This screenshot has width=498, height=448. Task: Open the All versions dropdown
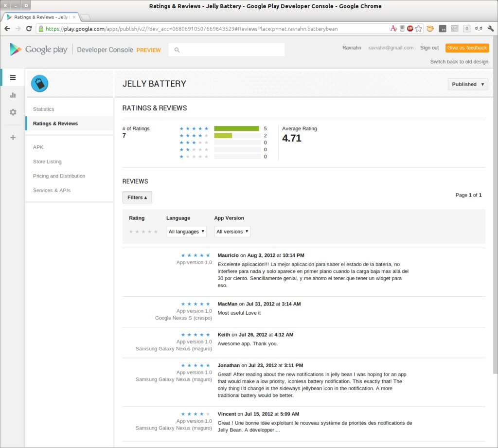click(x=232, y=232)
